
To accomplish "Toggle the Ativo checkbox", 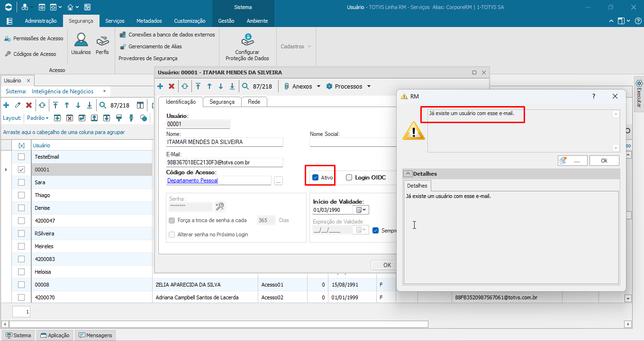I will pyautogui.click(x=316, y=178).
